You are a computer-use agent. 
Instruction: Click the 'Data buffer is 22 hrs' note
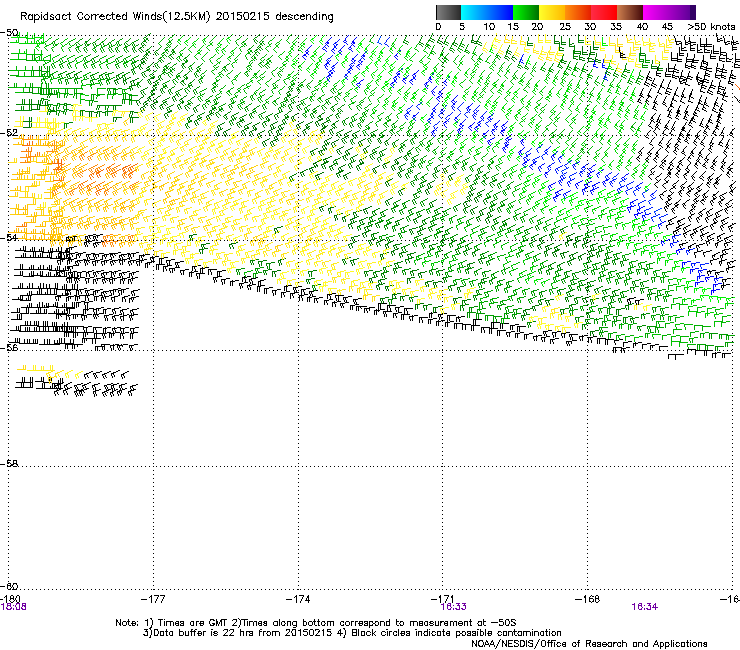point(352,633)
